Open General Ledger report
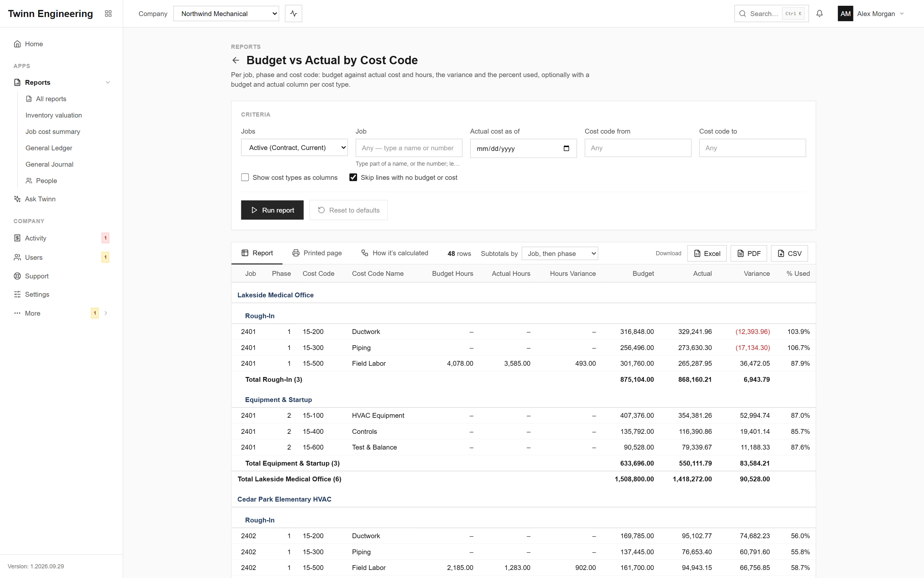The height and width of the screenshot is (578, 924). coord(49,148)
